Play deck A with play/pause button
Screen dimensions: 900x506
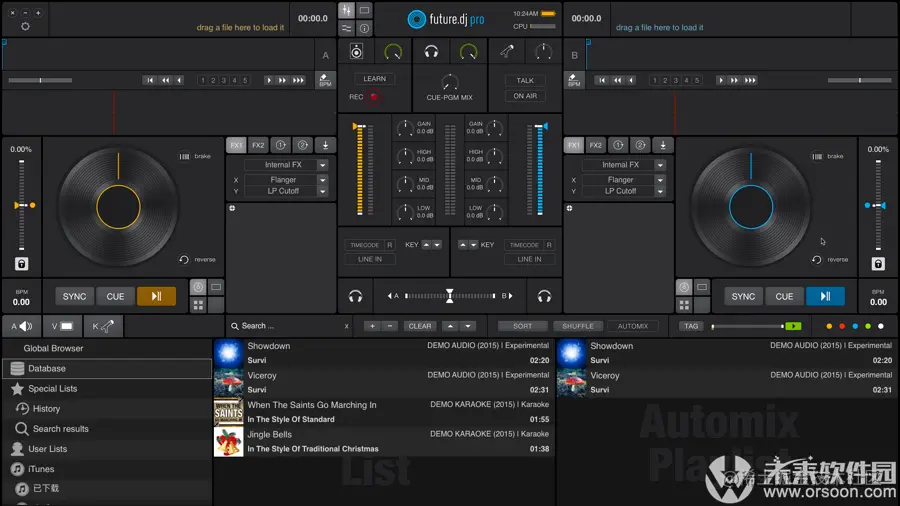(x=156, y=297)
